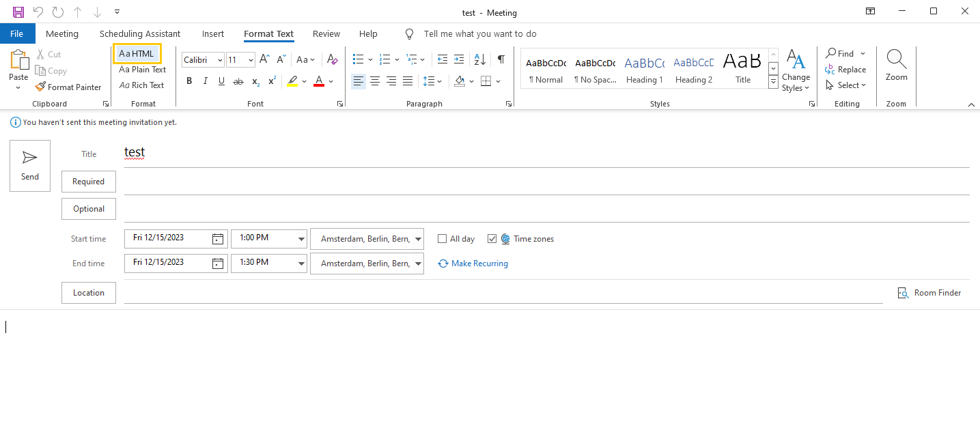Center align the paragraph text
This screenshot has width=980, height=441.
coord(375,81)
